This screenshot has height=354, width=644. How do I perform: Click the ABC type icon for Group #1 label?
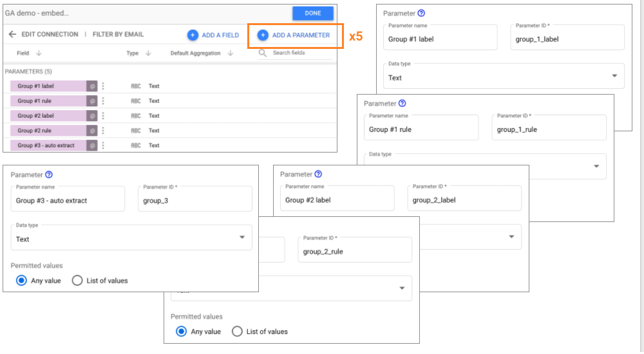pos(135,86)
